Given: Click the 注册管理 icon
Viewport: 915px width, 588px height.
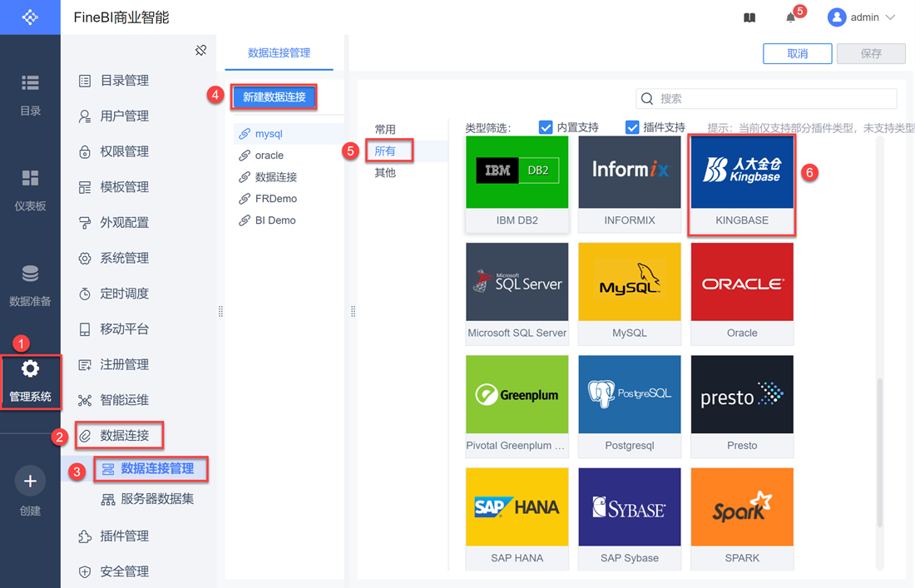Looking at the screenshot, I should (85, 365).
